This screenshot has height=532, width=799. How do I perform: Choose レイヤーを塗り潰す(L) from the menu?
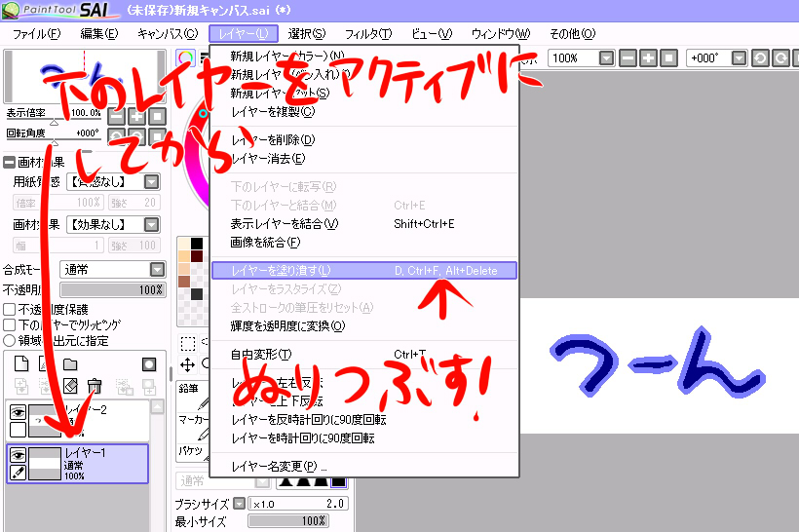[364, 271]
